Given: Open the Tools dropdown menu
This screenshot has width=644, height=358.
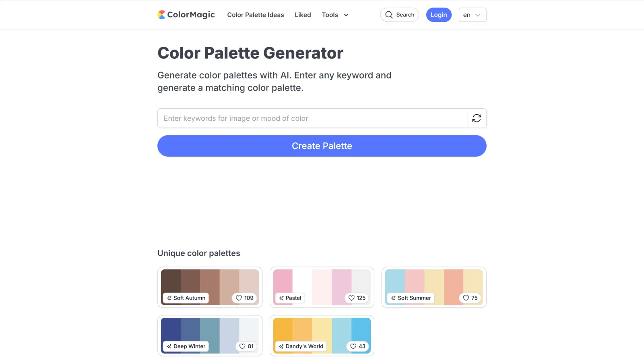Looking at the screenshot, I should [335, 14].
